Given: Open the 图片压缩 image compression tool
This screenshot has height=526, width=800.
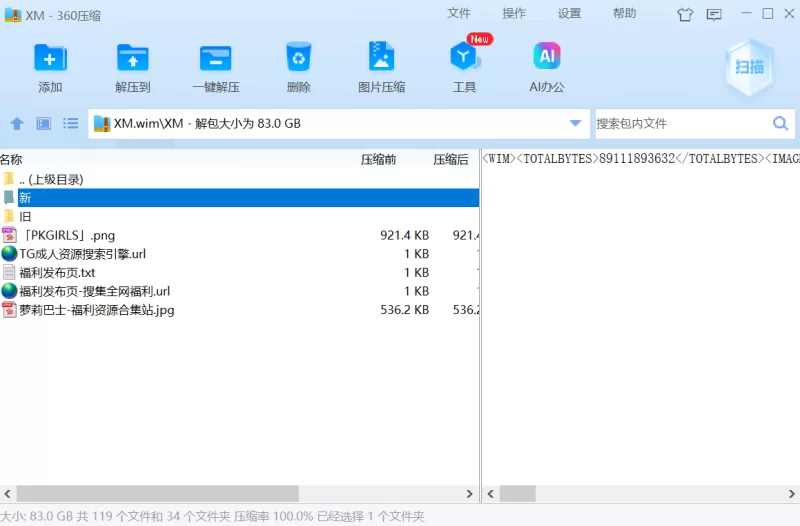Looking at the screenshot, I should click(x=381, y=56).
